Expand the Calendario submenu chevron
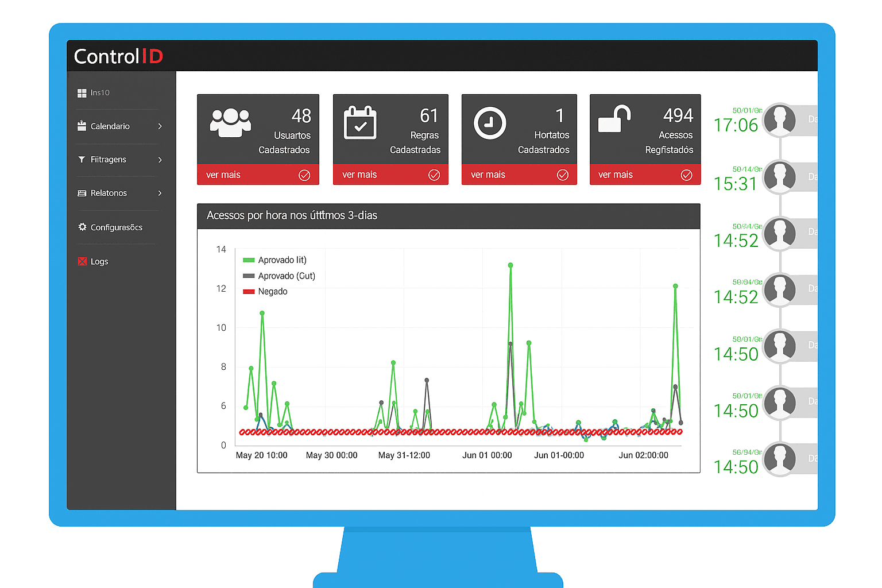 tap(160, 126)
